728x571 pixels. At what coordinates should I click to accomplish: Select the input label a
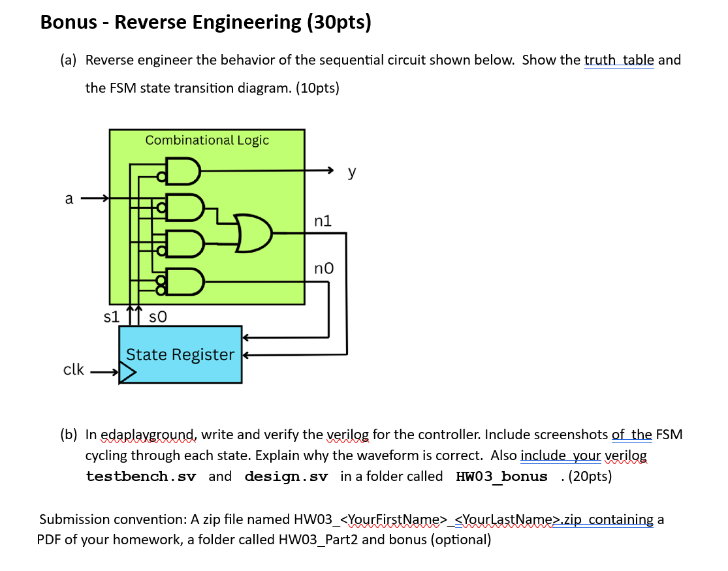[69, 199]
